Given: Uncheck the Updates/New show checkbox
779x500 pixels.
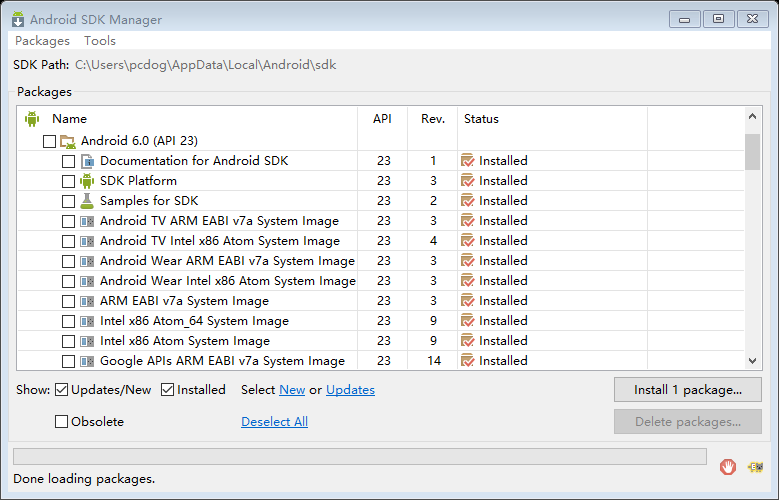Looking at the screenshot, I should click(62, 390).
